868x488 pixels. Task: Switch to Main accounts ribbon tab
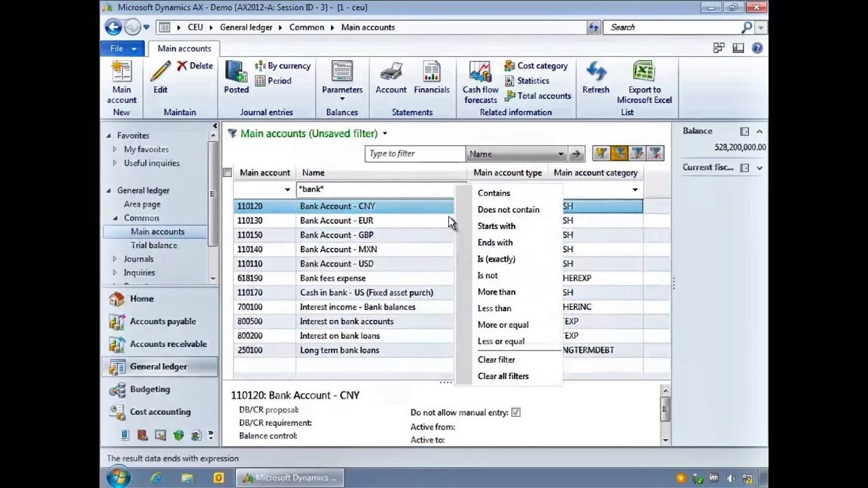(184, 48)
